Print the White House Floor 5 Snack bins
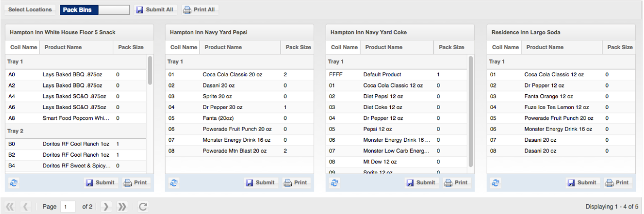The width and height of the screenshot is (644, 214). coord(136,183)
